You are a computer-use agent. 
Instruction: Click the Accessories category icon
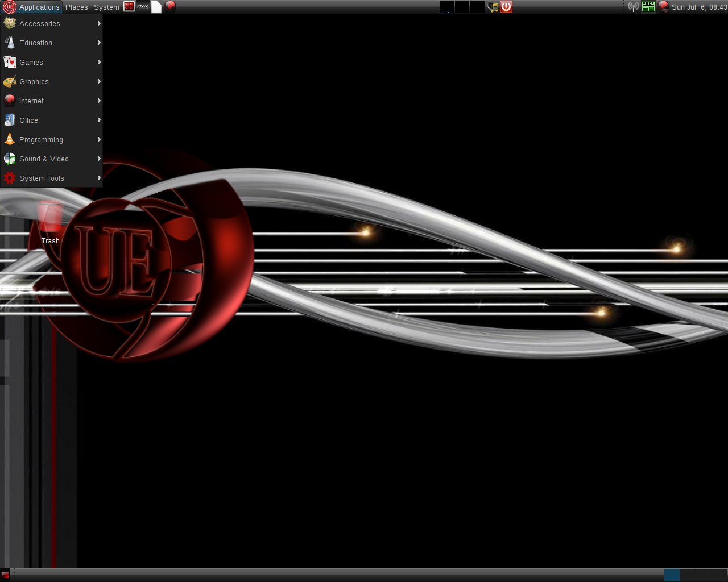click(x=10, y=23)
